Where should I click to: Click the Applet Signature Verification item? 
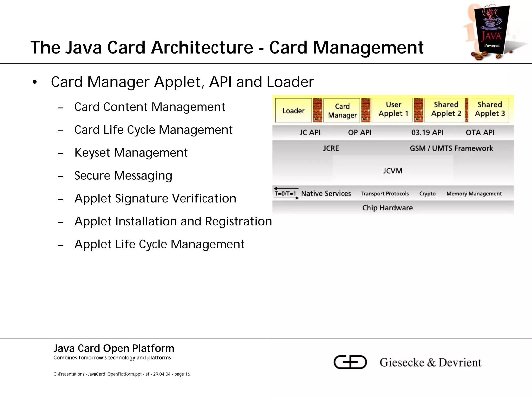(155, 199)
